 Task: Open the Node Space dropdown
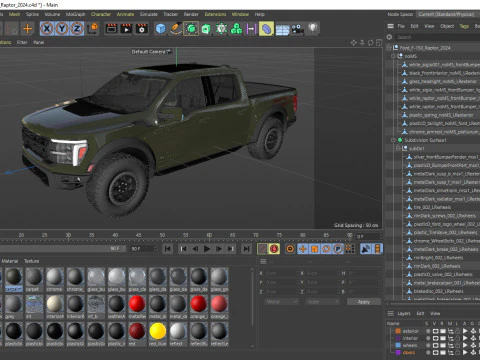pos(447,14)
